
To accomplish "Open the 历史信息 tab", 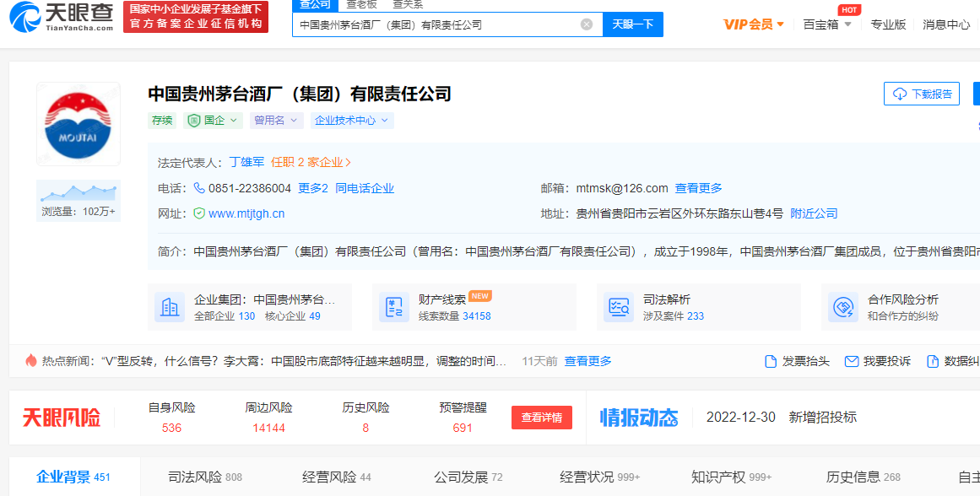I will click(864, 477).
